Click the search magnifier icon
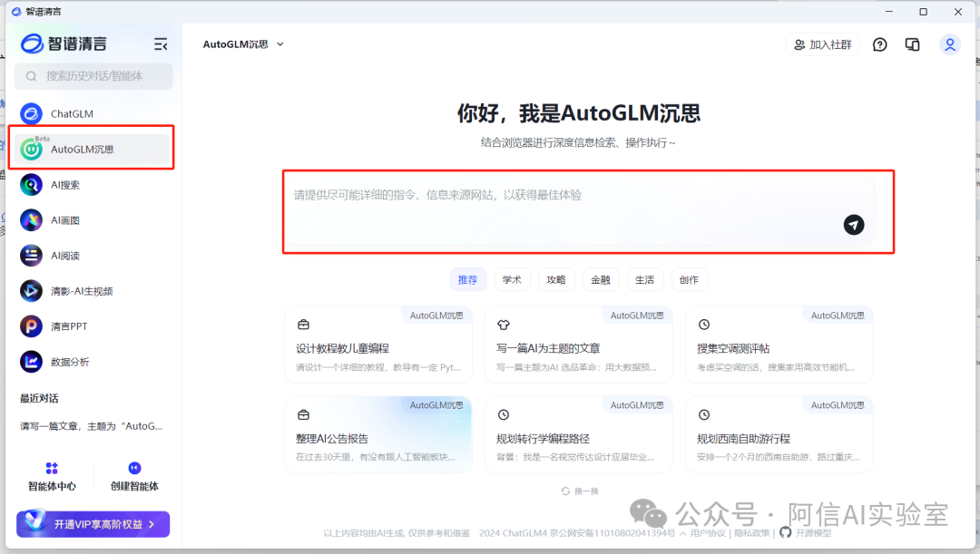The image size is (980, 554). coord(31,76)
